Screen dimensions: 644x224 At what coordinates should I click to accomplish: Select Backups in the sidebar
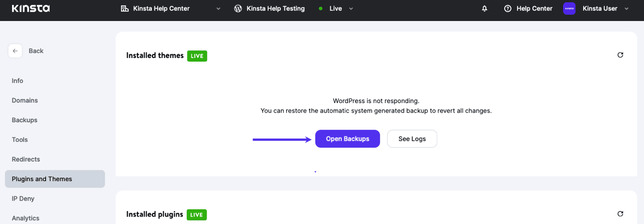point(24,120)
